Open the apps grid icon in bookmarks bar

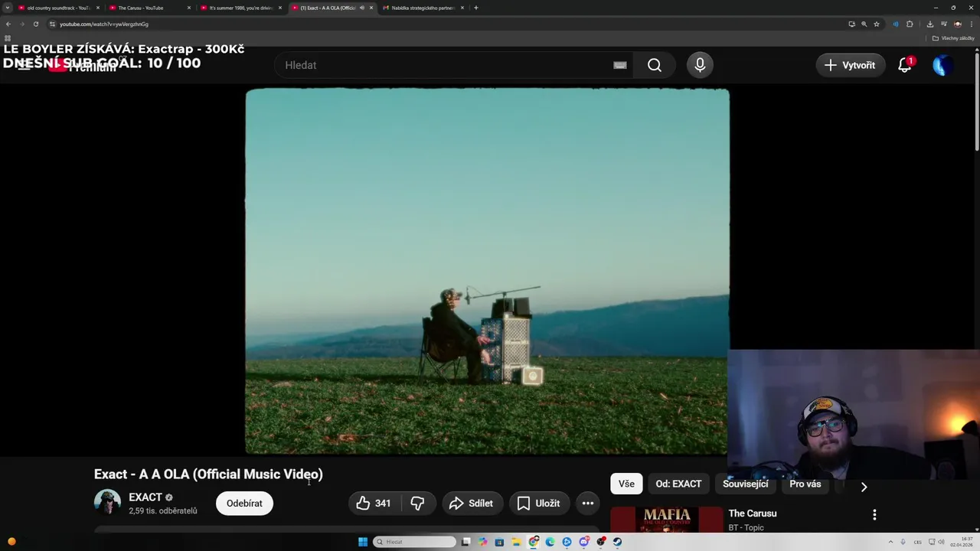pos(8,38)
